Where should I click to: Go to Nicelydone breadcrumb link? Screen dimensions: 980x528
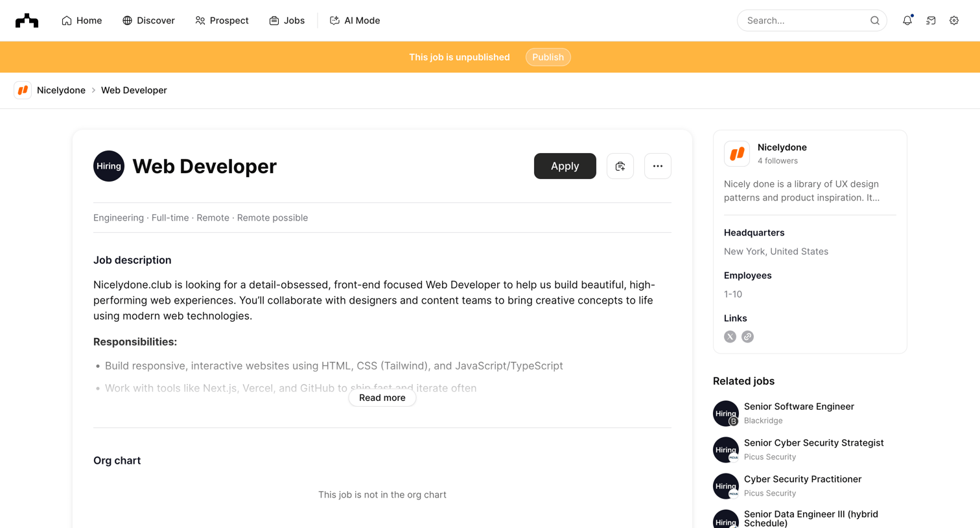61,90
